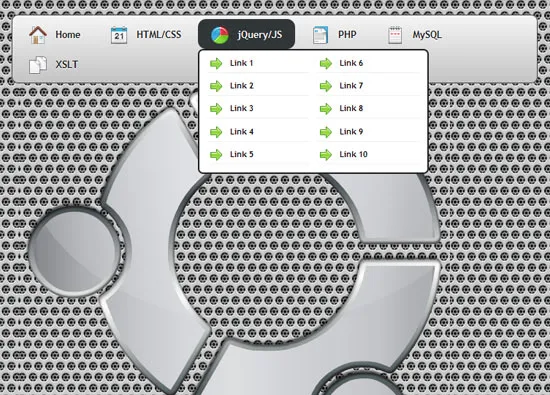Follow the Link 7 text
The height and width of the screenshot is (395, 550).
coord(351,86)
